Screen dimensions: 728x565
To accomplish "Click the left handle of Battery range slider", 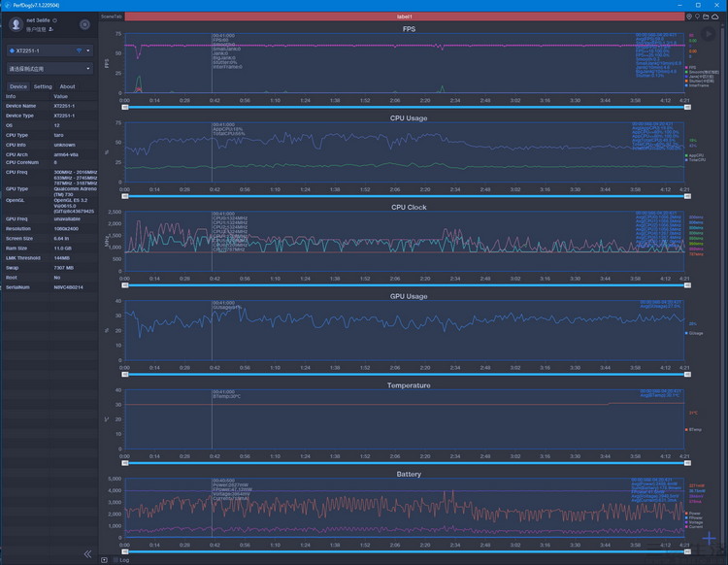I will click(125, 551).
